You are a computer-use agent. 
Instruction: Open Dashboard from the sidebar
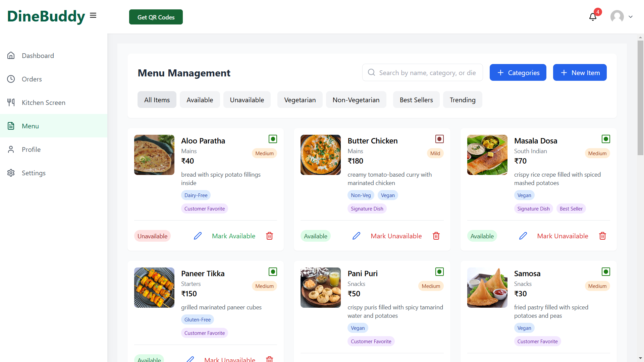[54, 55]
